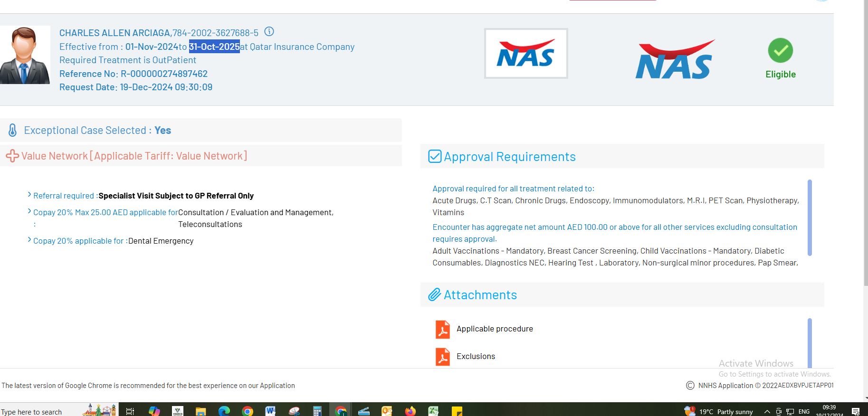Click the boxed NAS logo
The height and width of the screenshot is (416, 868).
525,54
